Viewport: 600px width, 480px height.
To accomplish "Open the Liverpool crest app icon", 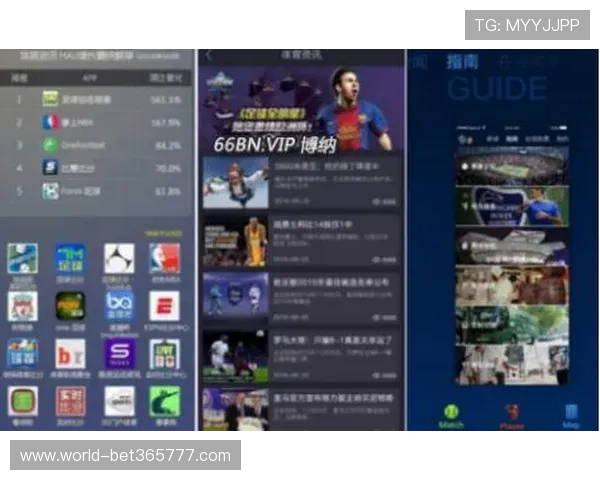I will [x=23, y=306].
